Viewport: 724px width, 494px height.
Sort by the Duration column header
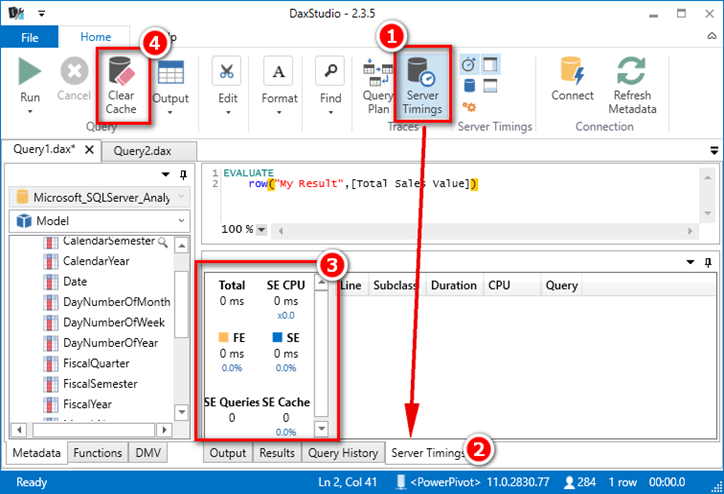tap(454, 285)
